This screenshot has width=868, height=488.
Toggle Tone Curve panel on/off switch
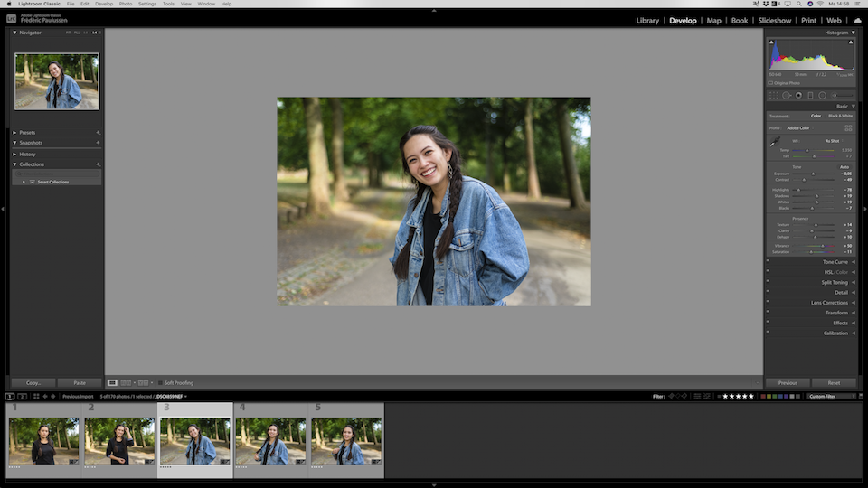point(768,260)
